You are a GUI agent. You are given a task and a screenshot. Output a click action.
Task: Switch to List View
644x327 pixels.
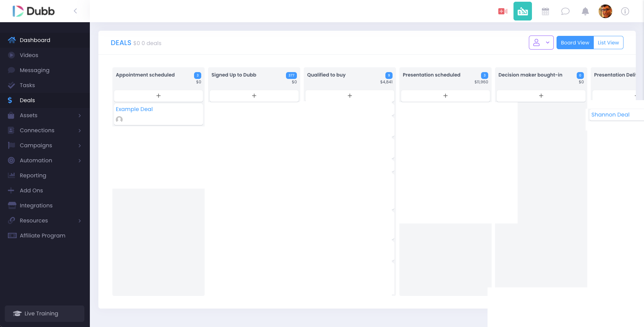pos(608,42)
